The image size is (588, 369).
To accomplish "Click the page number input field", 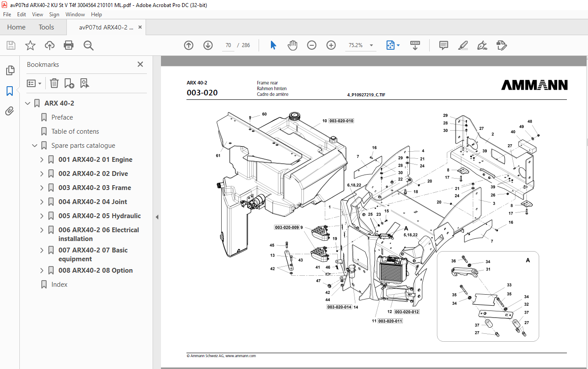I will tap(228, 45).
